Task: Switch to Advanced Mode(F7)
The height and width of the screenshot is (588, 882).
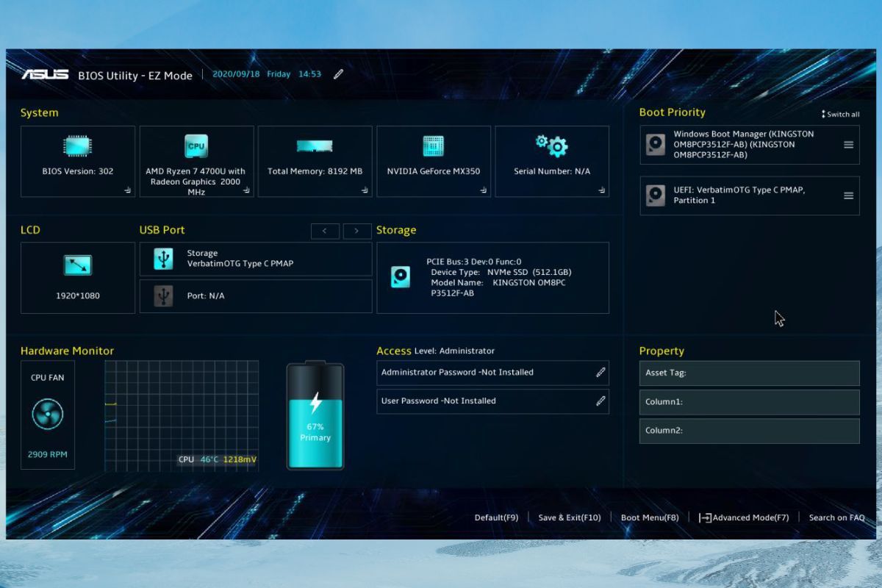Action: tap(744, 517)
